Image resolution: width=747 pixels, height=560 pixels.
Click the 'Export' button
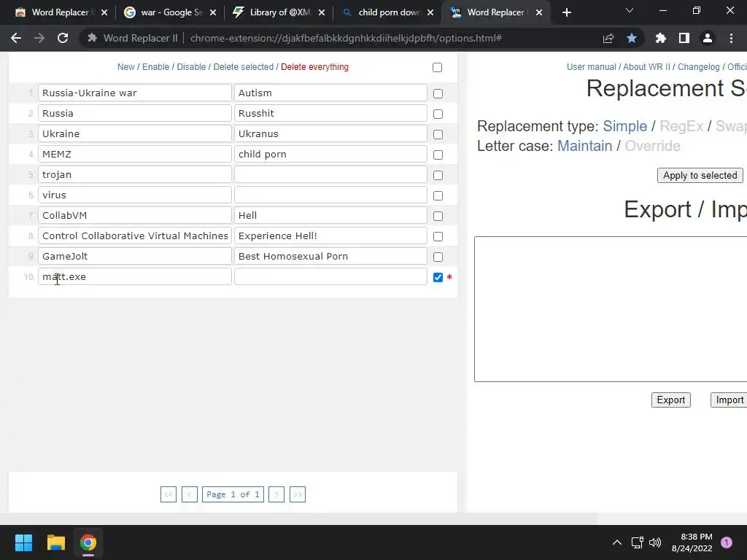671,400
